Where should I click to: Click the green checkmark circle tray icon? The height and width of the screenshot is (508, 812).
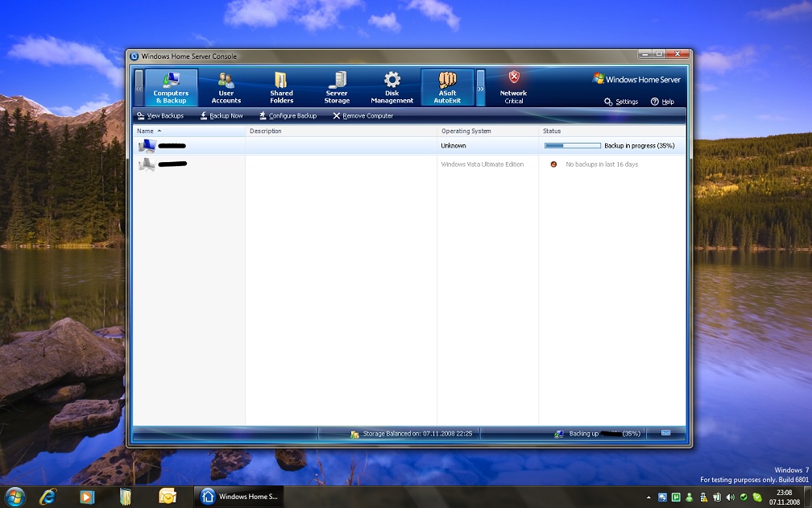pyautogui.click(x=744, y=497)
